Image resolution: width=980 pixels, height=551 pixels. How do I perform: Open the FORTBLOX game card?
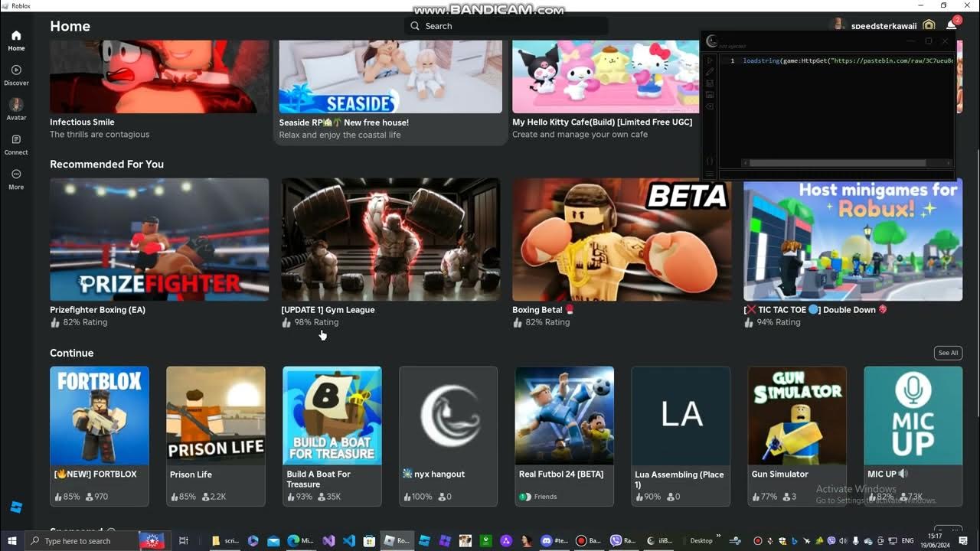click(x=100, y=436)
